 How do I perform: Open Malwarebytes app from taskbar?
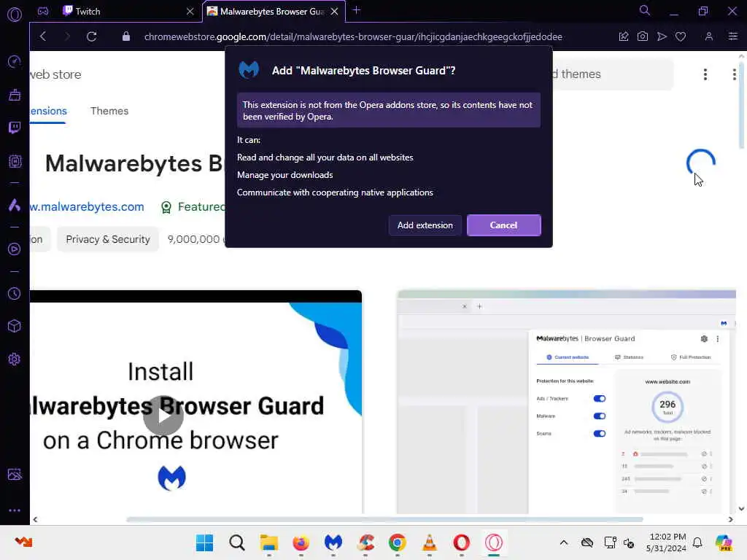pos(333,542)
